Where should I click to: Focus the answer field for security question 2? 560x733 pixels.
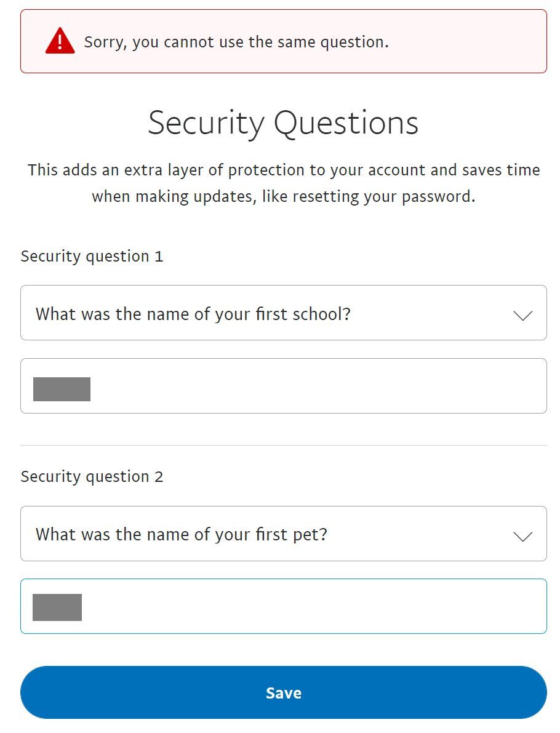(283, 606)
